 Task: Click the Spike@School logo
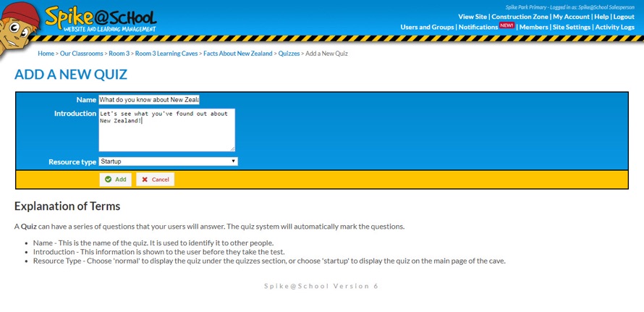tap(101, 19)
